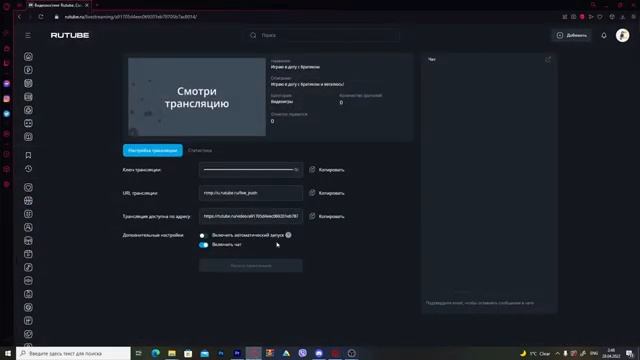640x360 pixels.
Task: Click Копировать for stream key
Action: point(331,170)
